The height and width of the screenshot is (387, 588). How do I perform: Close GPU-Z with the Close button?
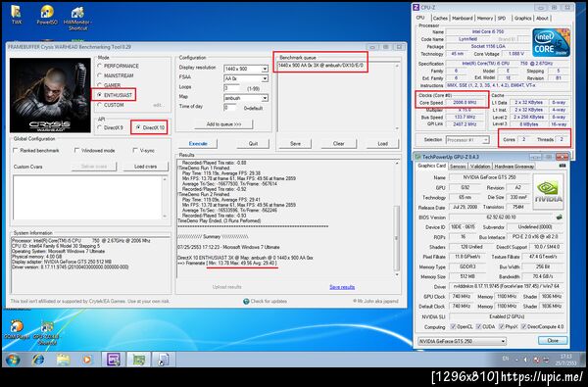[x=553, y=341]
